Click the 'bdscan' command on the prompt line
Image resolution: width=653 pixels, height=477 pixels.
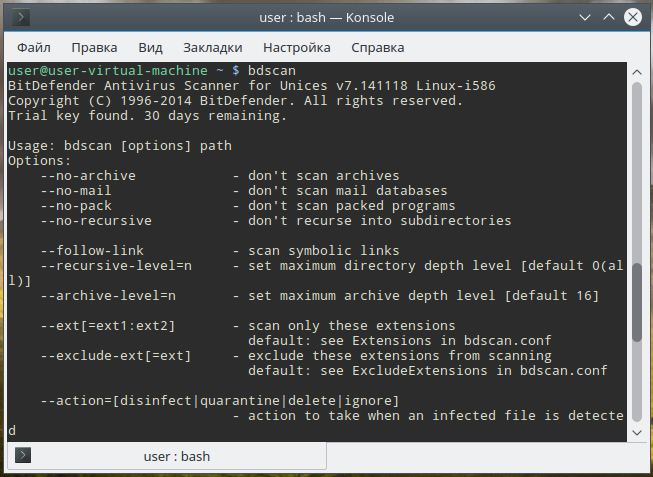click(268, 71)
